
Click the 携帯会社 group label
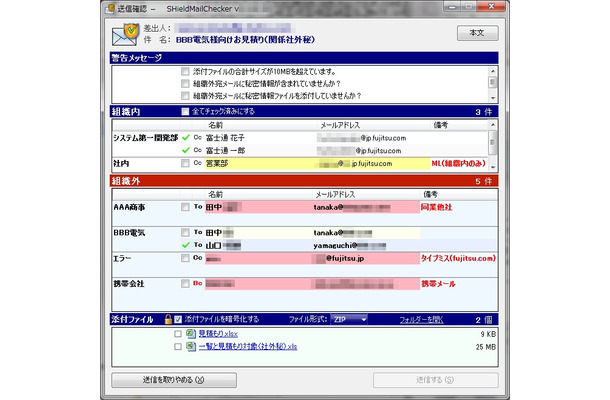129,284
